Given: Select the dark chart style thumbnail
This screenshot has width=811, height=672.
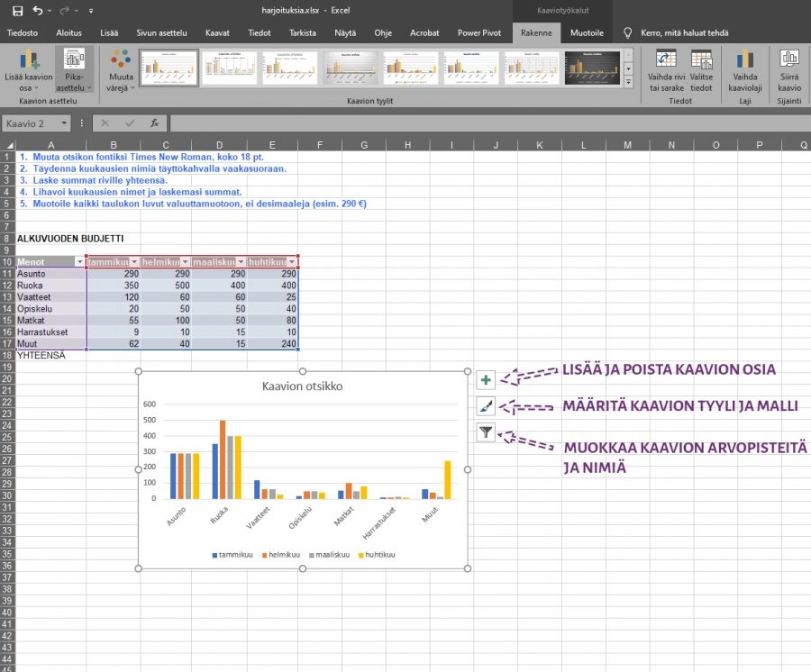Looking at the screenshot, I should tap(594, 68).
